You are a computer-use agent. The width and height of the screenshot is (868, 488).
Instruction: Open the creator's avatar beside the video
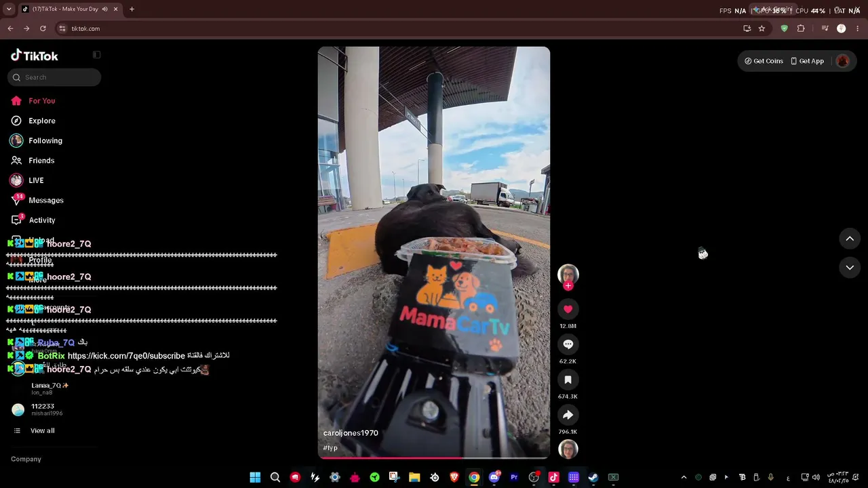(x=568, y=274)
